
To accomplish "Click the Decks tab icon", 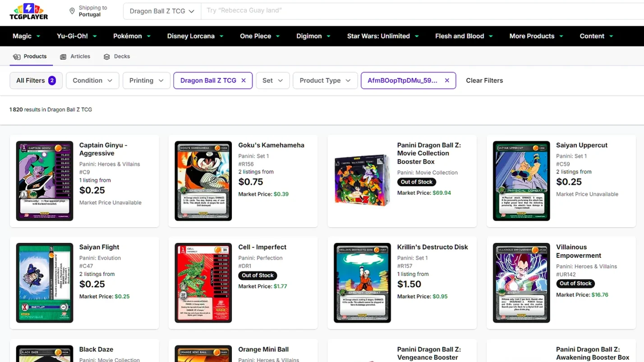I will pyautogui.click(x=107, y=57).
